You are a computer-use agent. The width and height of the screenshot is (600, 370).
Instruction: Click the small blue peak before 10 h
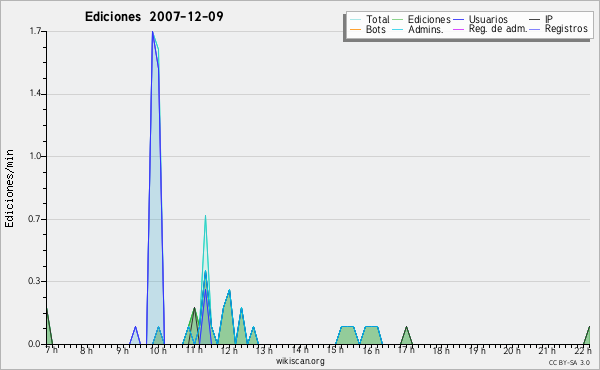click(x=135, y=336)
